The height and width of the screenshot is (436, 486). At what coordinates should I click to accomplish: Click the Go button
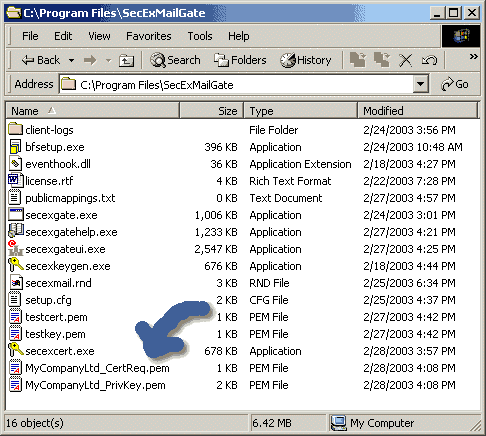(x=455, y=84)
